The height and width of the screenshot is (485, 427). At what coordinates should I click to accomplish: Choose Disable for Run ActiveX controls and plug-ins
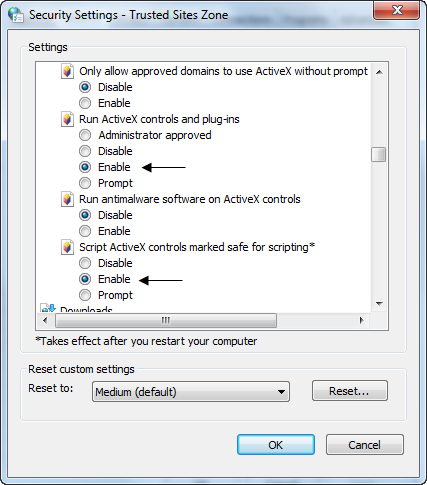[x=85, y=151]
